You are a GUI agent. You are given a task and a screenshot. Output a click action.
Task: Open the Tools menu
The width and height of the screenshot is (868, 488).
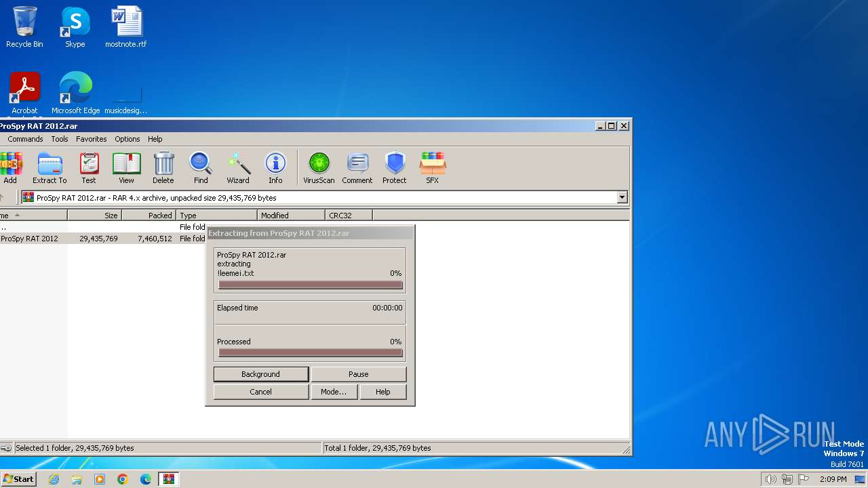(60, 139)
